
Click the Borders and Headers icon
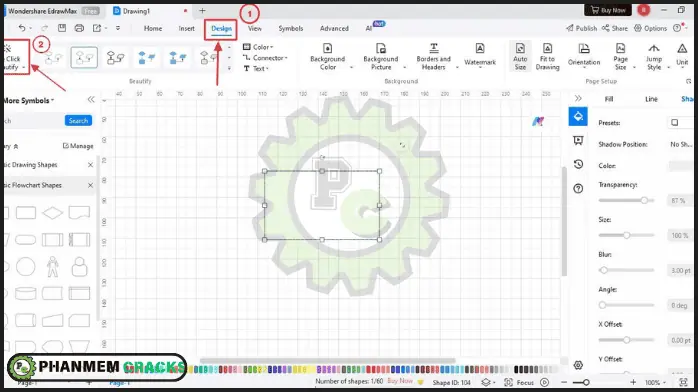point(434,48)
